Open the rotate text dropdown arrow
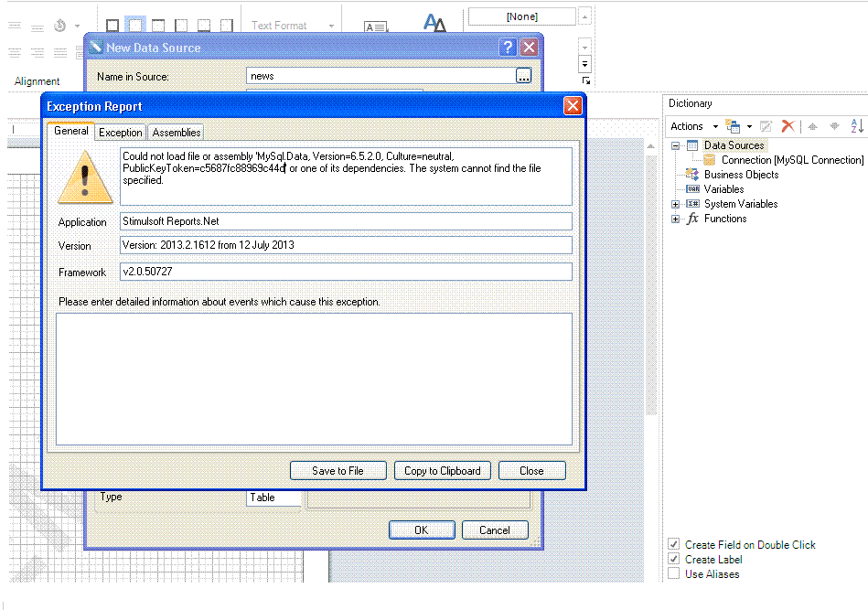 (77, 26)
